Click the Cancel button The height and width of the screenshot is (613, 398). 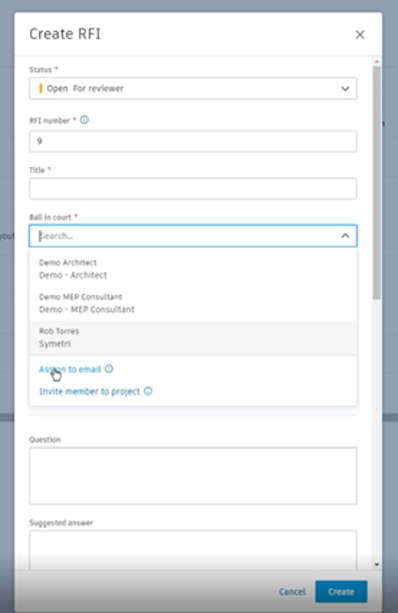coord(292,591)
